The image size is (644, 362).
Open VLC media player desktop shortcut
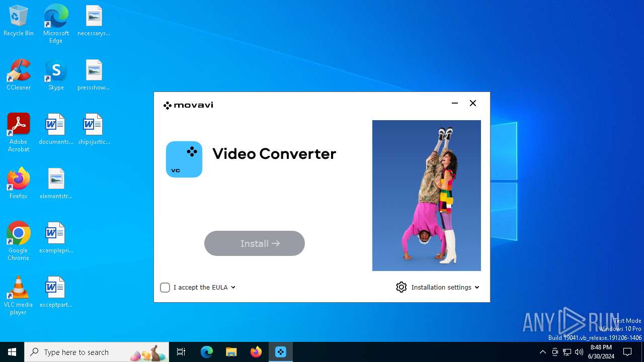[19, 296]
